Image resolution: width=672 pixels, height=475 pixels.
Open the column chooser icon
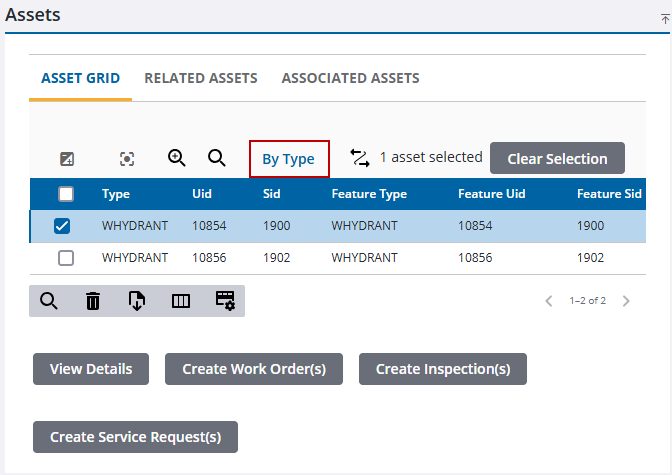pos(181,300)
